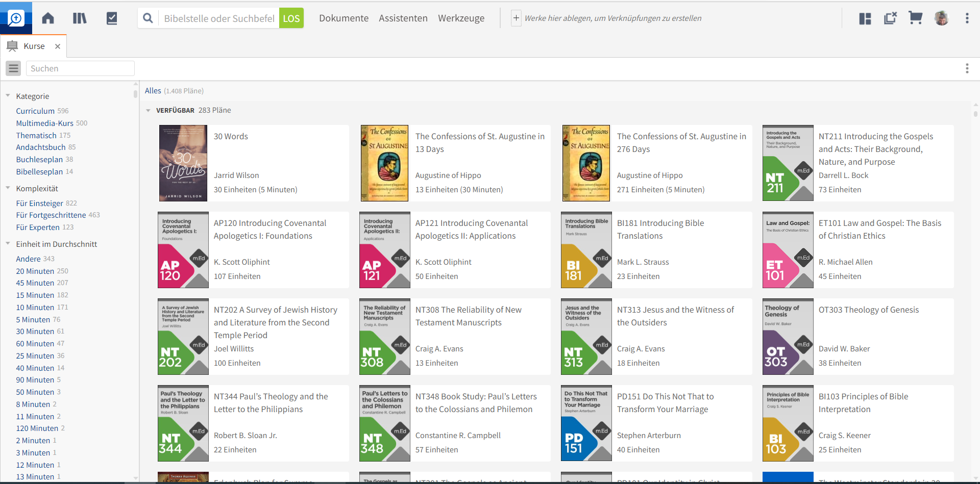Click the command box Bibelstelle field
980x484 pixels.
(219, 18)
